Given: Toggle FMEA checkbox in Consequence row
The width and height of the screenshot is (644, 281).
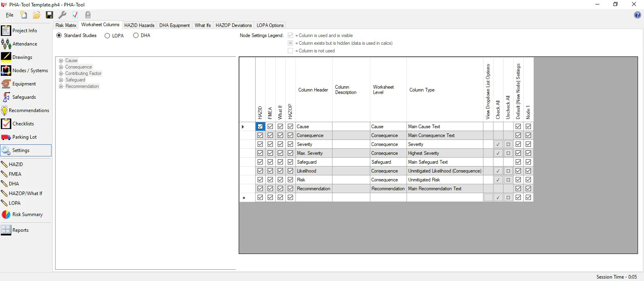Looking at the screenshot, I should 270,135.
